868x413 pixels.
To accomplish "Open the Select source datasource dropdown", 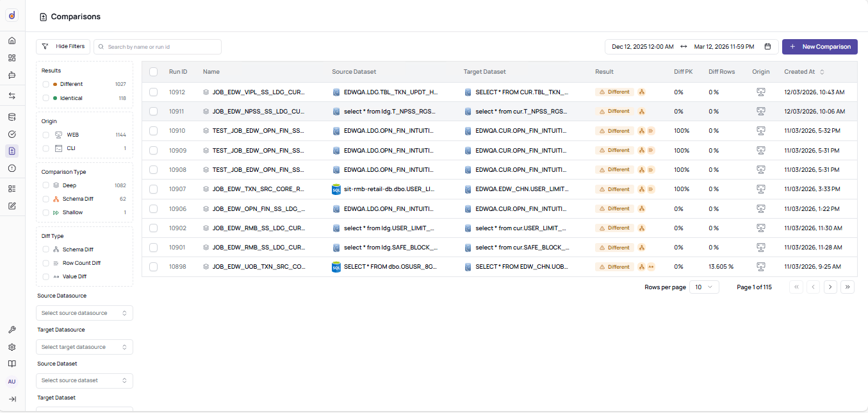I will (84, 313).
